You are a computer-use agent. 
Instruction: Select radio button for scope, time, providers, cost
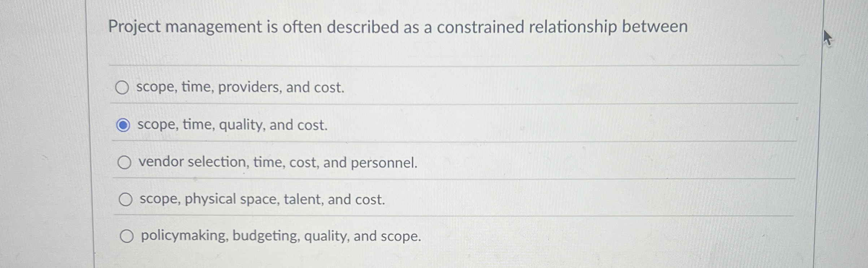pyautogui.click(x=122, y=88)
